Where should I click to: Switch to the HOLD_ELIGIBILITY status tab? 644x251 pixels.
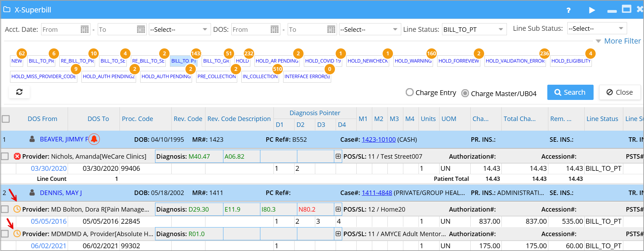[571, 61]
